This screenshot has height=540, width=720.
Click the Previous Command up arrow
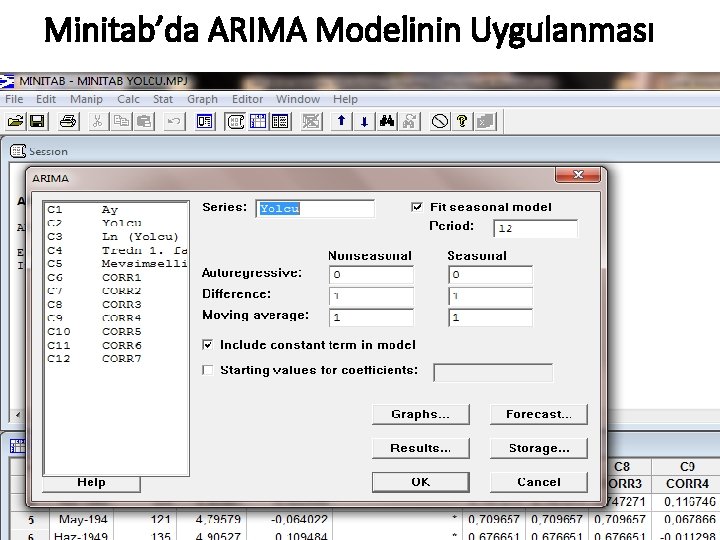point(341,121)
